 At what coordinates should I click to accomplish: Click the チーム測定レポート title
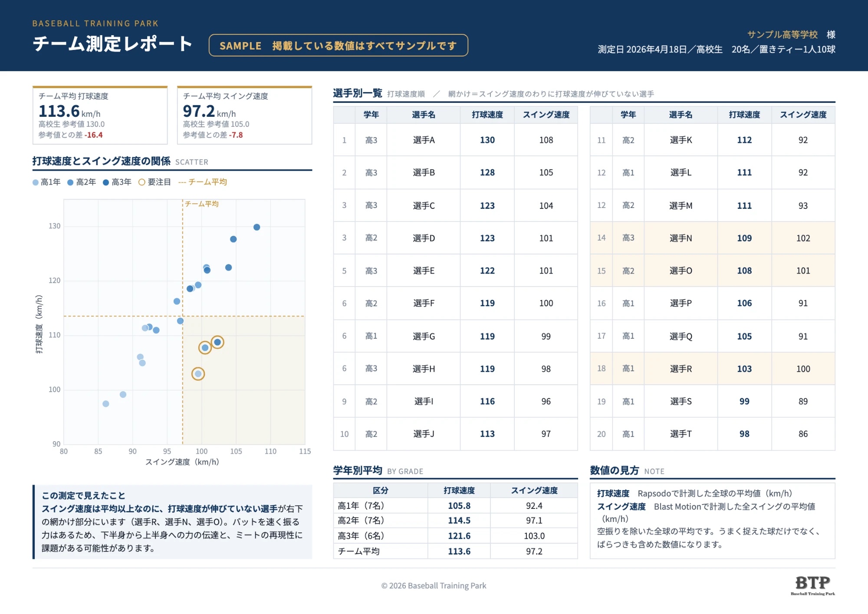[x=112, y=44]
